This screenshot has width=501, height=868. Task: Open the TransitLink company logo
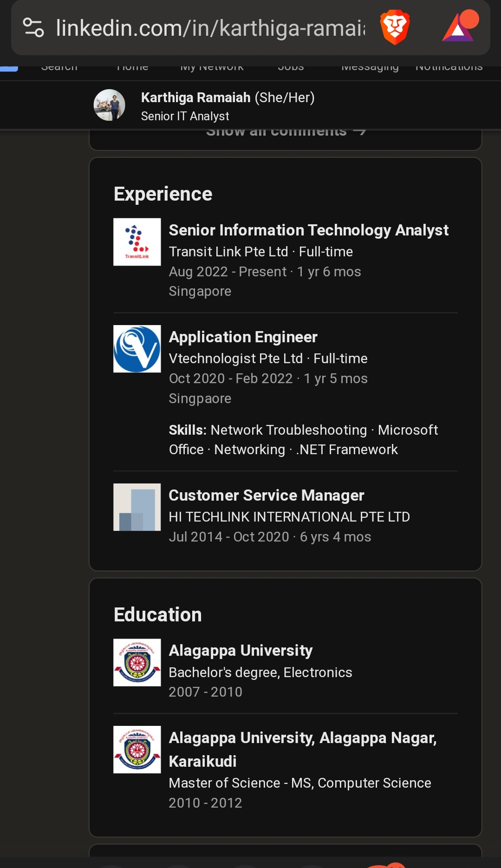(x=137, y=242)
